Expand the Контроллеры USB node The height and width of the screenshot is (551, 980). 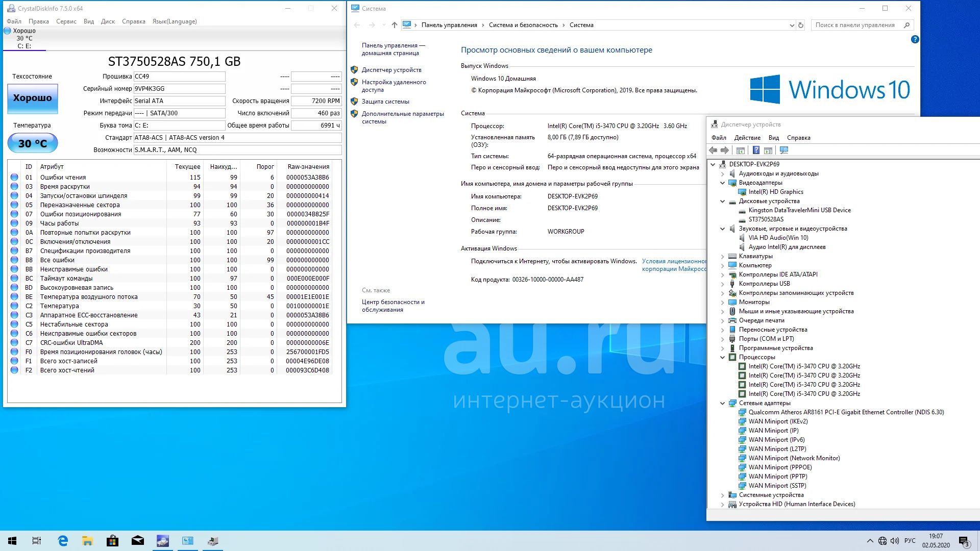click(723, 284)
